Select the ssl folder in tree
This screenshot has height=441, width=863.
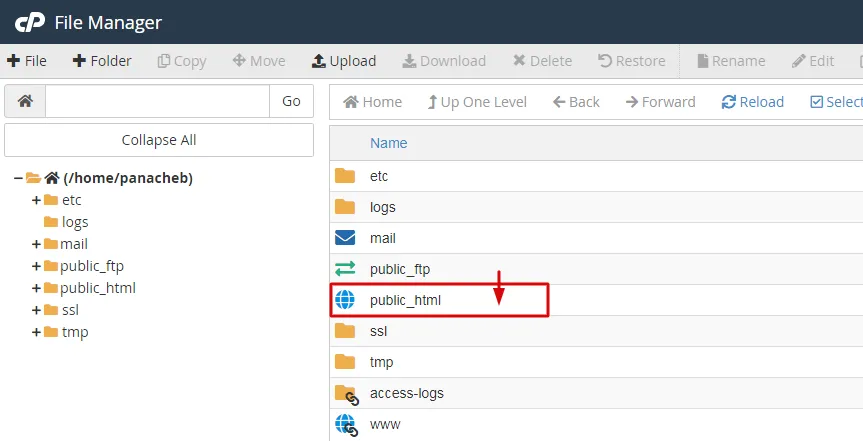click(70, 310)
